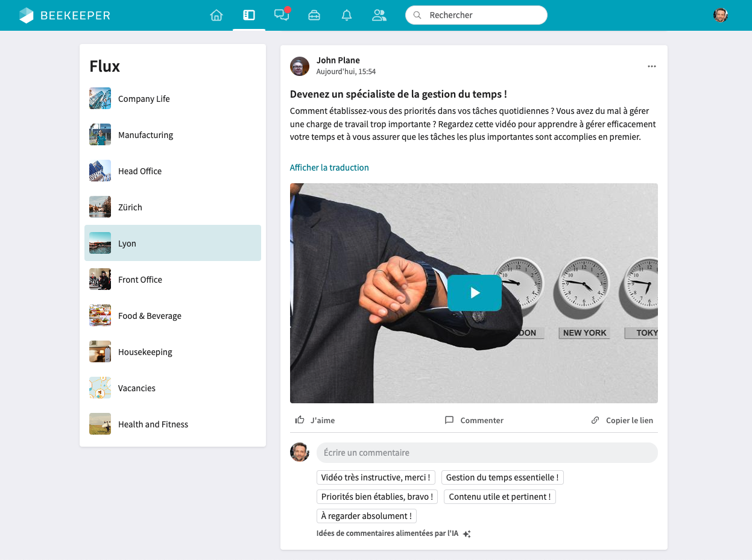
Task: Copy the post link
Action: pyautogui.click(x=622, y=420)
